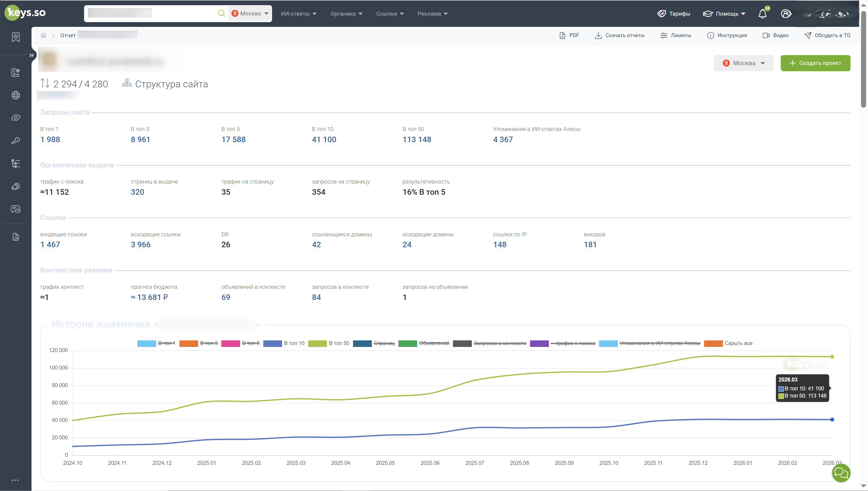
Task: Hide В топ 10 series in chart legend
Action: tap(284, 343)
